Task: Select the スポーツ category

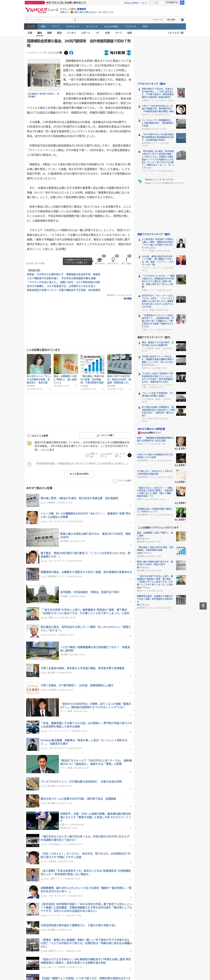Action: [86, 33]
